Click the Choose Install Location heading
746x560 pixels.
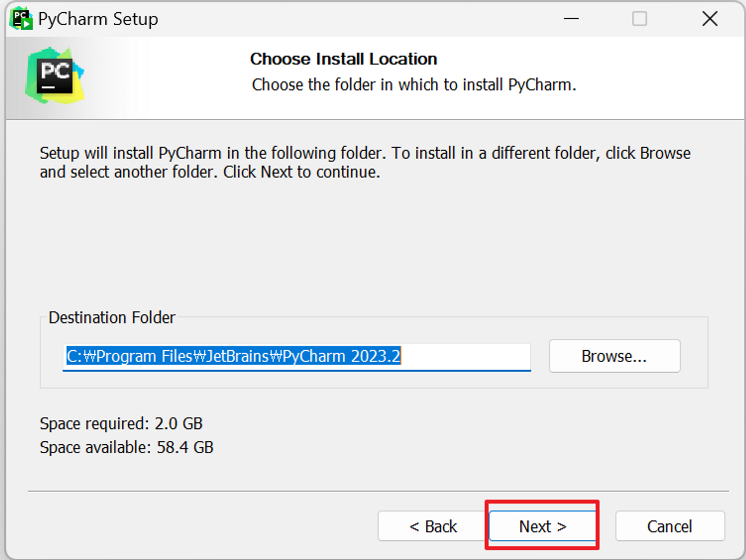(343, 59)
